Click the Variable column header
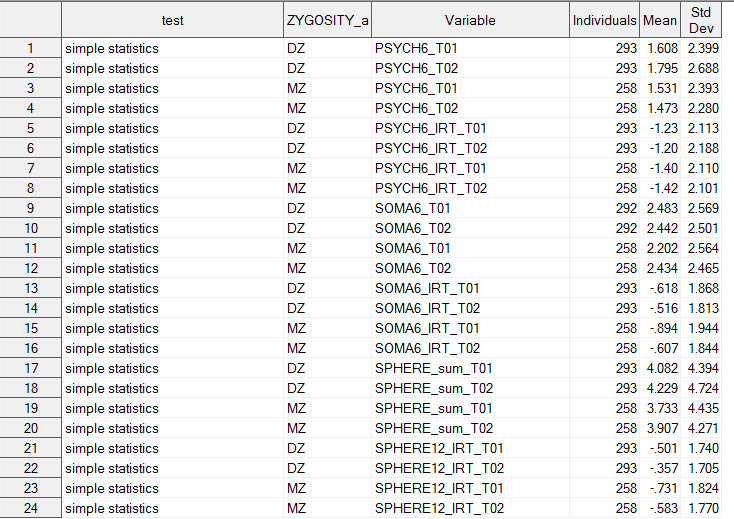The height and width of the screenshot is (519, 734). 470,20
